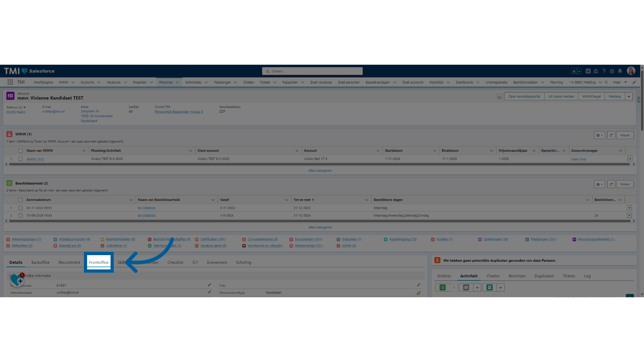Image resolution: width=644 pixels, height=362 pixels.
Task: Click Uit dienst melden button
Action: [561, 97]
